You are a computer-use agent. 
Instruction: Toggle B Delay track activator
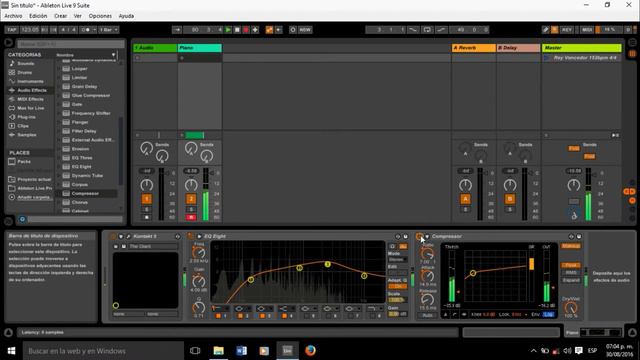510,199
